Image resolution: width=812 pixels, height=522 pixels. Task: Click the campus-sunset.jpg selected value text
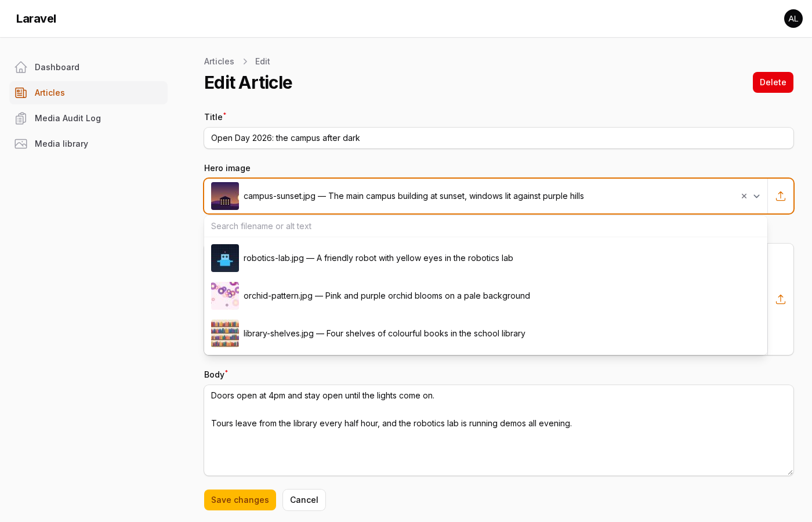coord(414,196)
